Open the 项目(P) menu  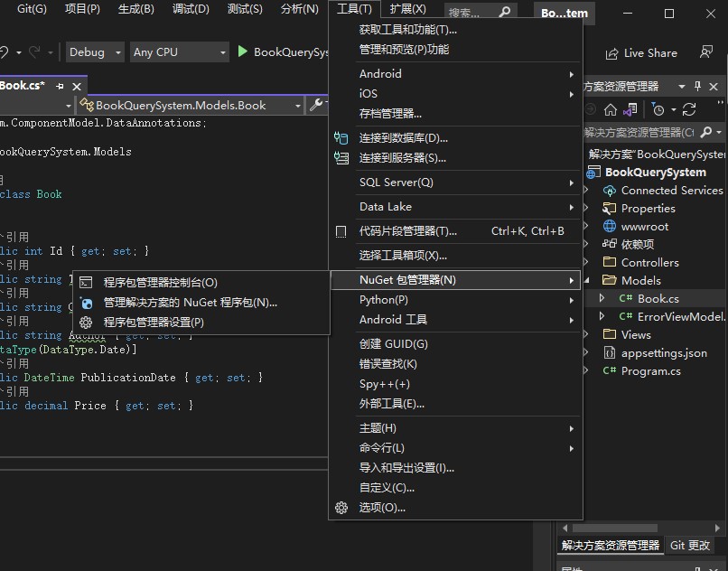click(82, 9)
